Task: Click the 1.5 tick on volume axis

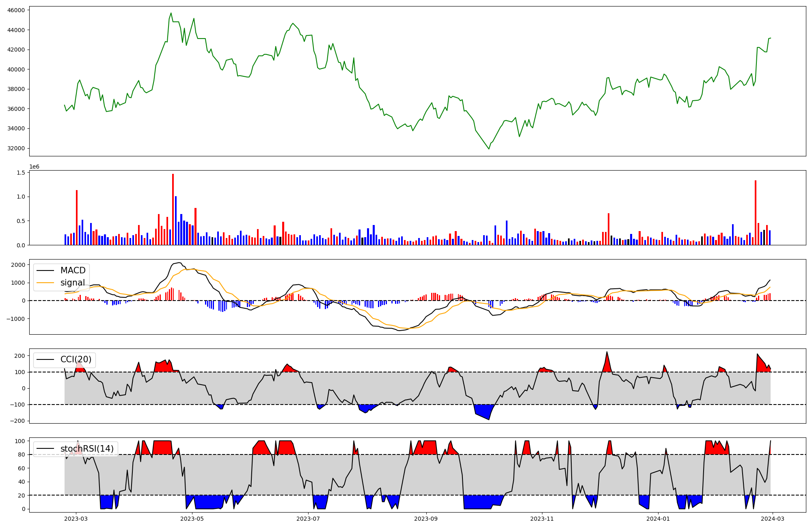Action: pos(21,173)
